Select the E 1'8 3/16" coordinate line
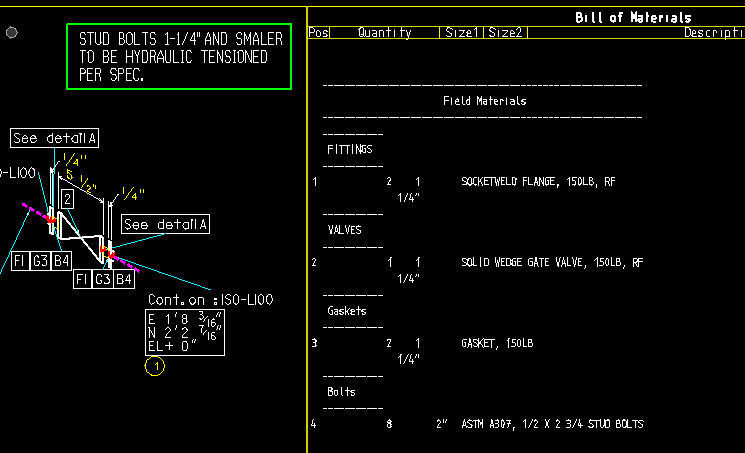The height and width of the screenshot is (453, 745). [185, 319]
